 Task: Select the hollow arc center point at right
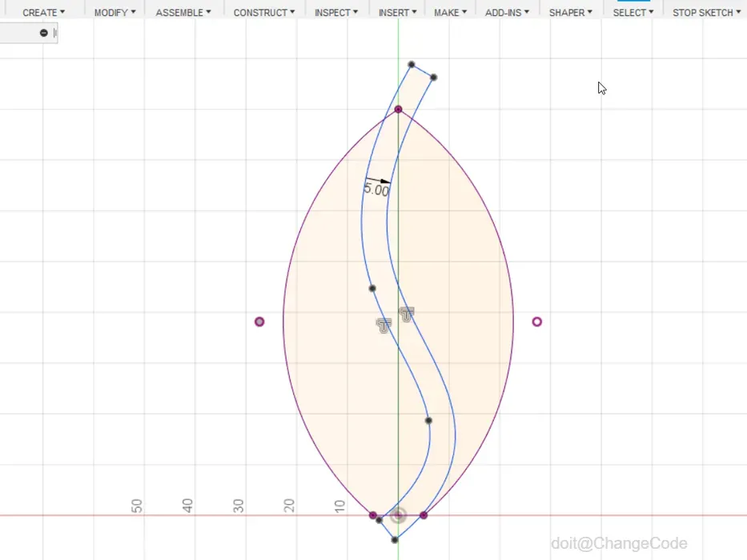537,322
